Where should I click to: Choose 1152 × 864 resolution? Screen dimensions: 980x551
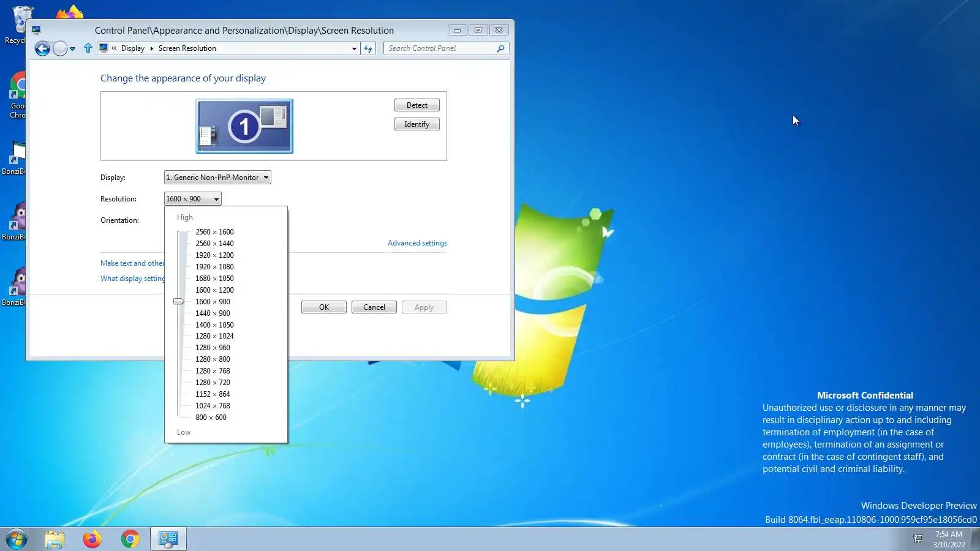pyautogui.click(x=213, y=394)
